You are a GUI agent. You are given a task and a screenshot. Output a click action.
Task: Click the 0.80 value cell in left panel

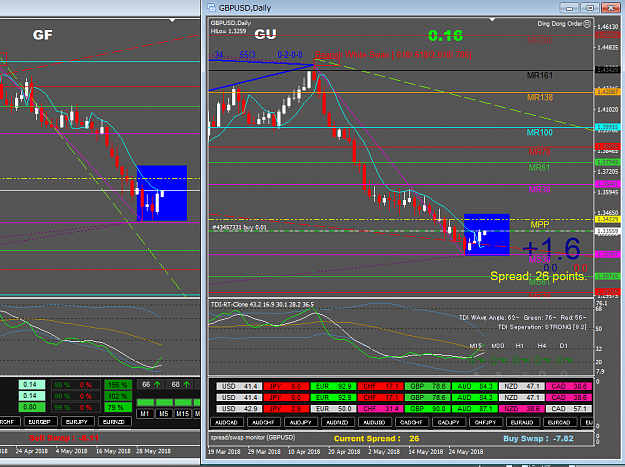tap(32, 407)
